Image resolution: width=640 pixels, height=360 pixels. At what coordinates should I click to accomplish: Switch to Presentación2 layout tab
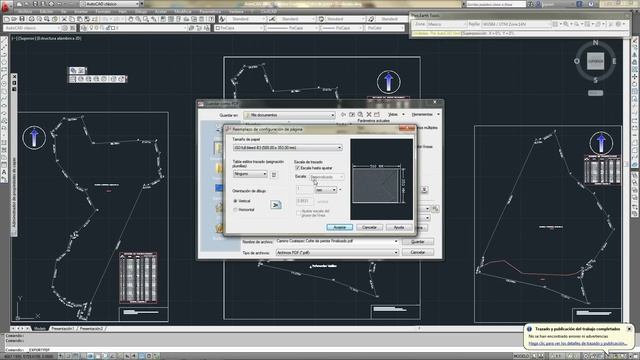coord(91,329)
